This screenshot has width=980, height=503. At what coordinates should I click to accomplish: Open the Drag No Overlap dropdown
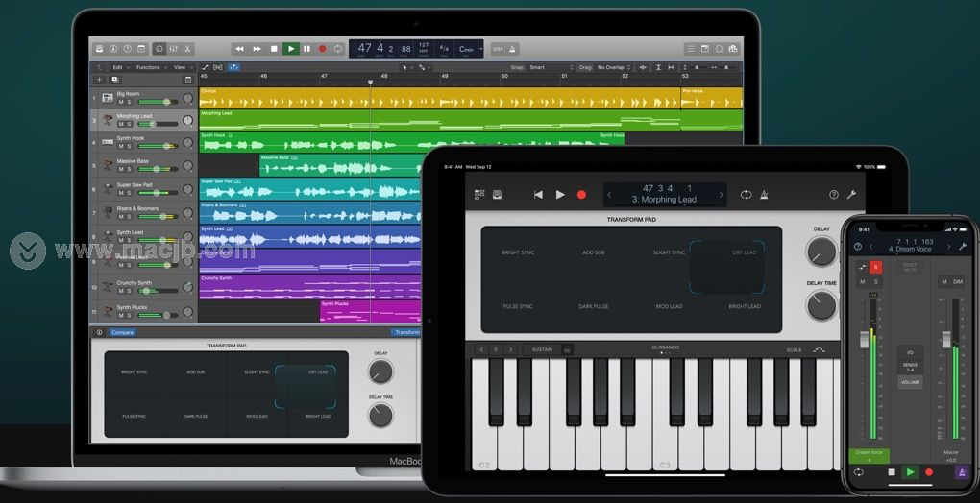point(614,67)
